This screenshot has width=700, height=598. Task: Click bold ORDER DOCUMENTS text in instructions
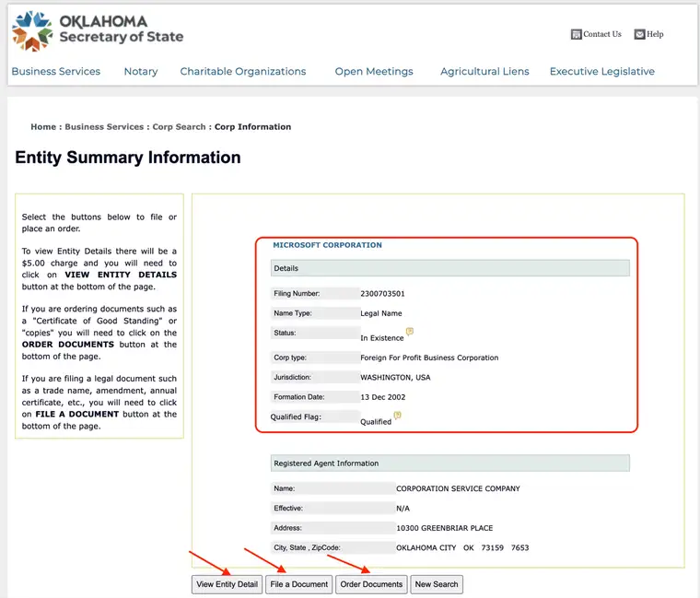point(68,345)
